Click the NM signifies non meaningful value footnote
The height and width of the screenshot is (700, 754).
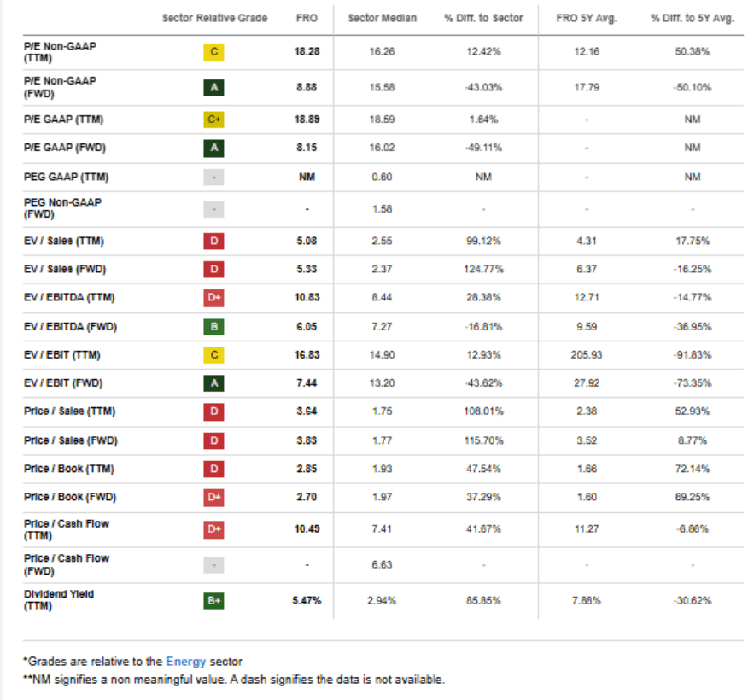[234, 680]
